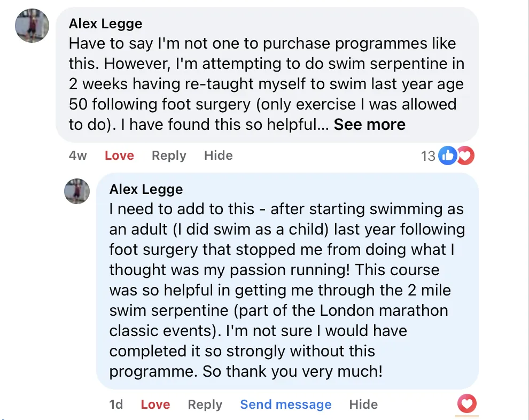Reply to the 1d nested comment
529x420 pixels.
(x=205, y=405)
